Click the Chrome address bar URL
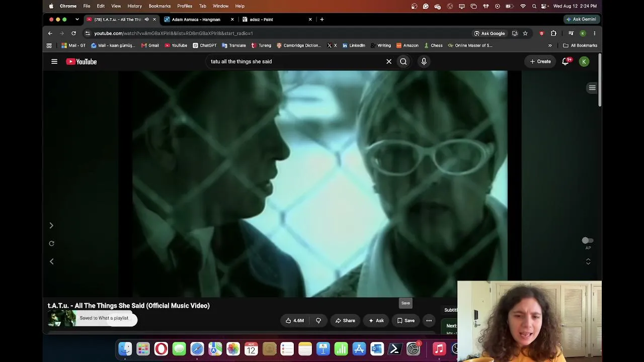 click(174, 33)
